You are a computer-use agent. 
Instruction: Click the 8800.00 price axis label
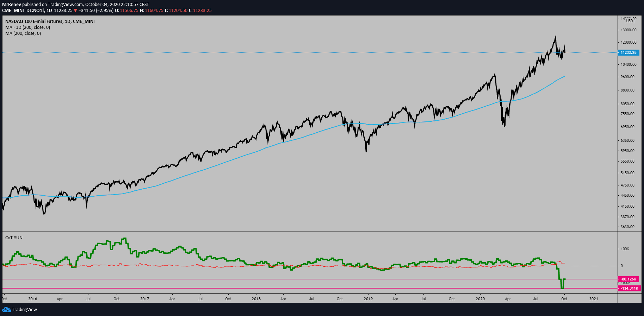coord(627,90)
